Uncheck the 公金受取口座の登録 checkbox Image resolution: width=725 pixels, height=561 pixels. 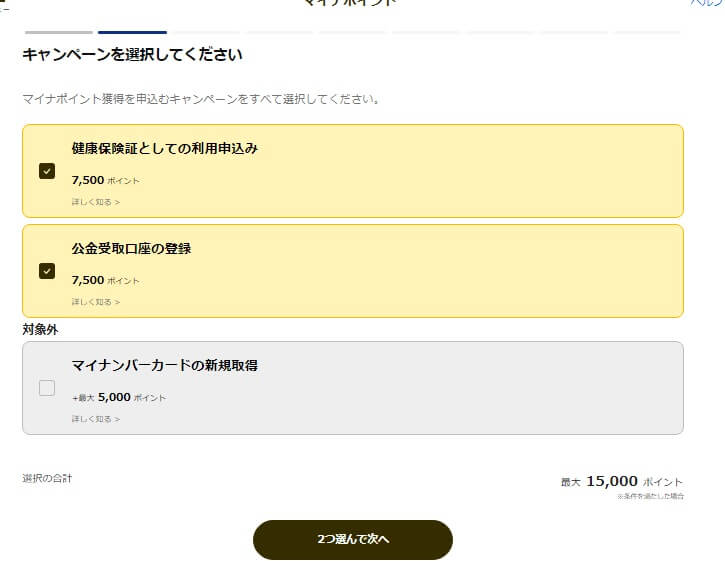coord(47,270)
